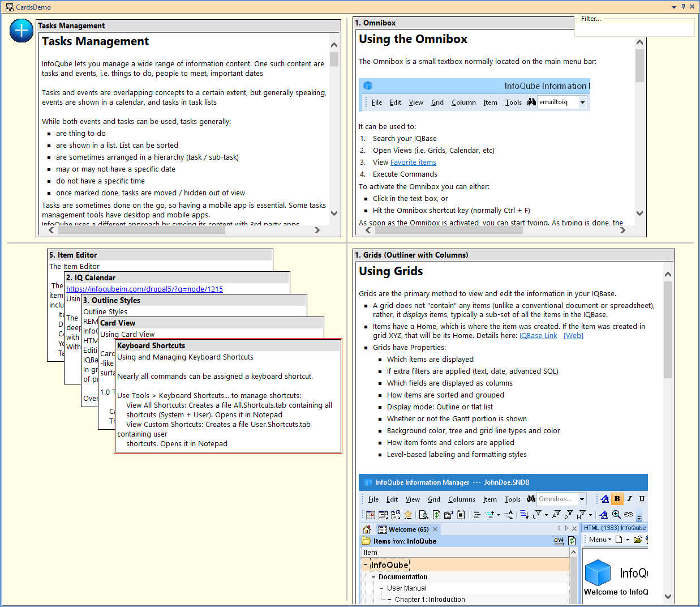
Task: Click scroll-left arrow in the Omnibox card
Action: click(368, 230)
